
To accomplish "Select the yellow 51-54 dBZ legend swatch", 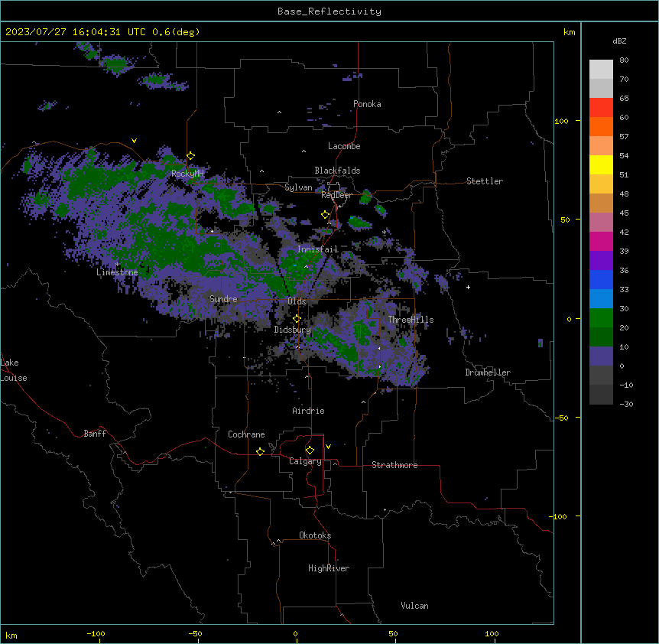I will tap(601, 164).
